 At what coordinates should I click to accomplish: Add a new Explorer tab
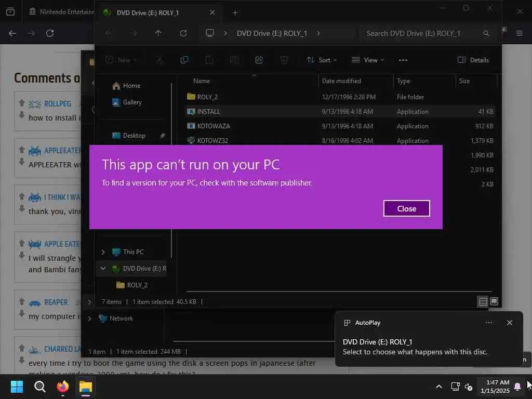point(235,13)
